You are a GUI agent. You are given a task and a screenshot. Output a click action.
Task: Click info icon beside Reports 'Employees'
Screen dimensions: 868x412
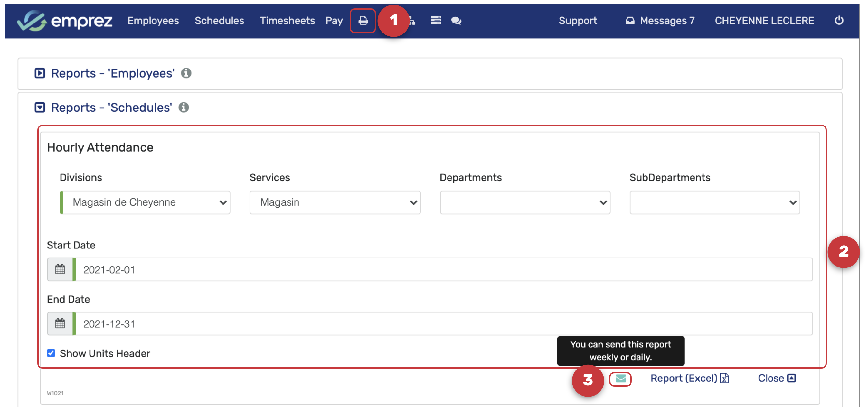point(186,73)
